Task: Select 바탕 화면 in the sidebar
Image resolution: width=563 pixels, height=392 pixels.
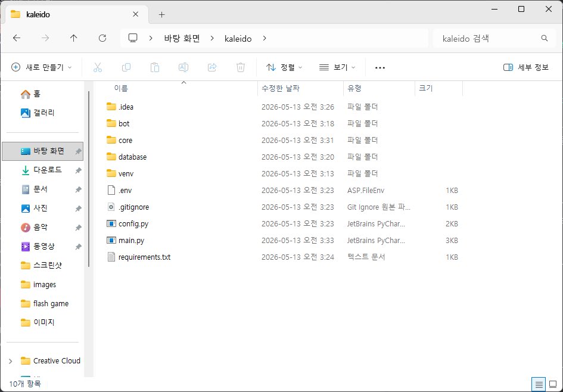Action: point(43,151)
